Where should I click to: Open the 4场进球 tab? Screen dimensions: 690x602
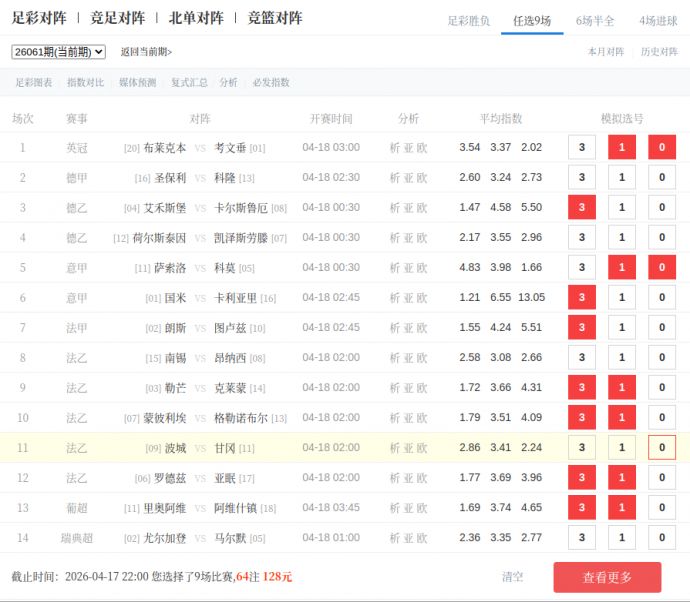[657, 20]
